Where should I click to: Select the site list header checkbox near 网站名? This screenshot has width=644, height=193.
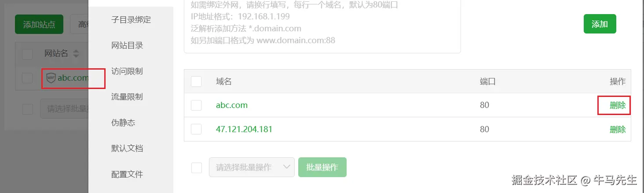click(x=27, y=54)
